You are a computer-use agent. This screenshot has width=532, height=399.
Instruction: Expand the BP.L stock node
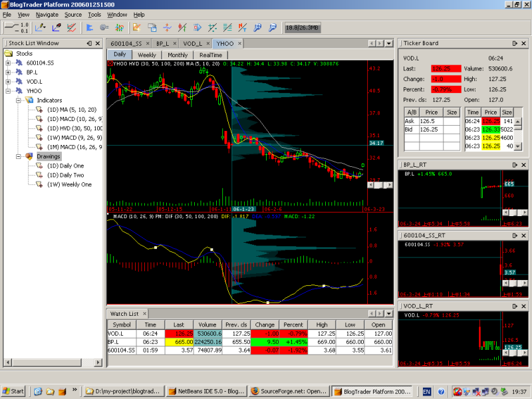click(8, 72)
